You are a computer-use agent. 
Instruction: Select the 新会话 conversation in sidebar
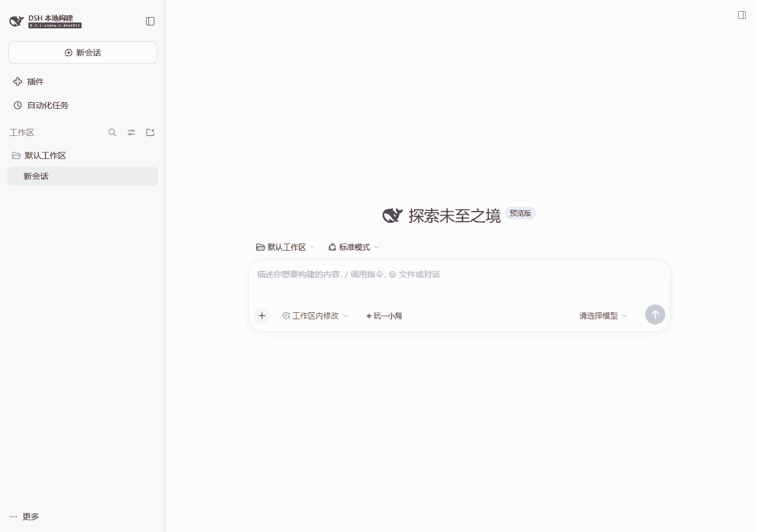pyautogui.click(x=83, y=176)
